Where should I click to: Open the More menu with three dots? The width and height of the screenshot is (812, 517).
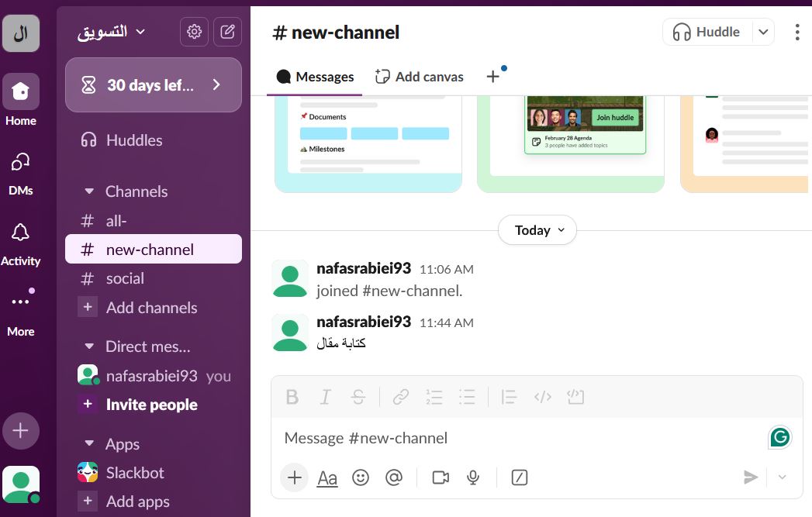coord(21,312)
